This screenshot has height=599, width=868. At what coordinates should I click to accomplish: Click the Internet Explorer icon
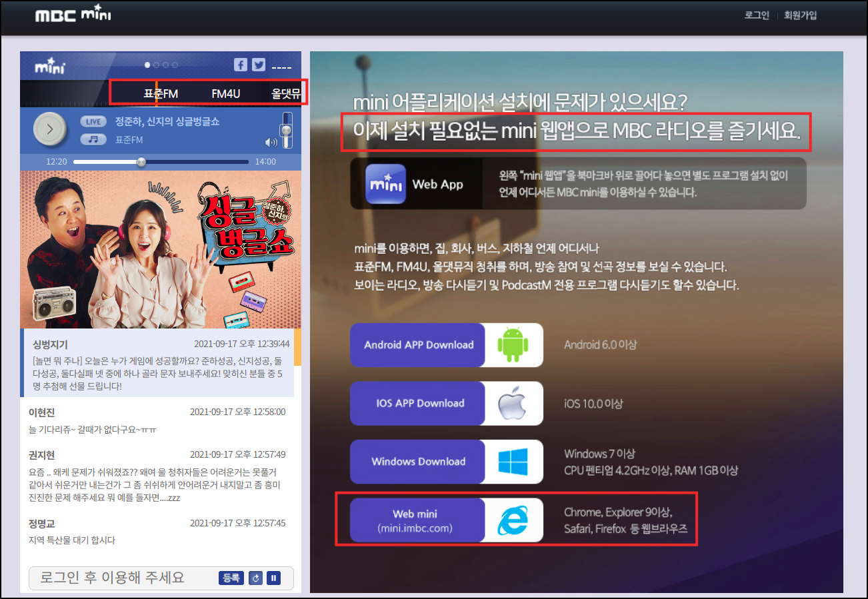pyautogui.click(x=512, y=520)
